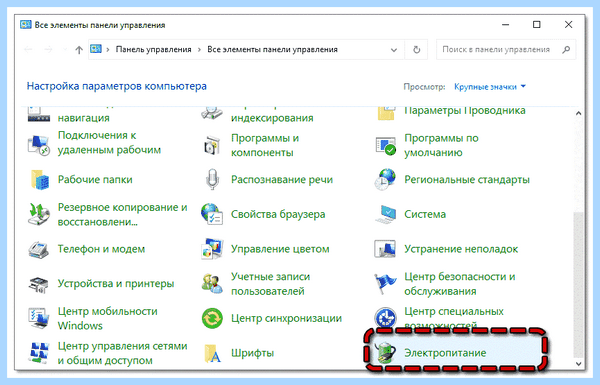Screen dimensions: 600x385
Task: Open Распознавание речи link text
Action: (282, 179)
